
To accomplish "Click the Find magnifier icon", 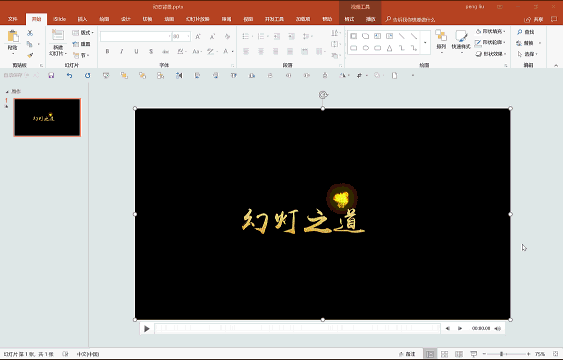I will coord(519,32).
